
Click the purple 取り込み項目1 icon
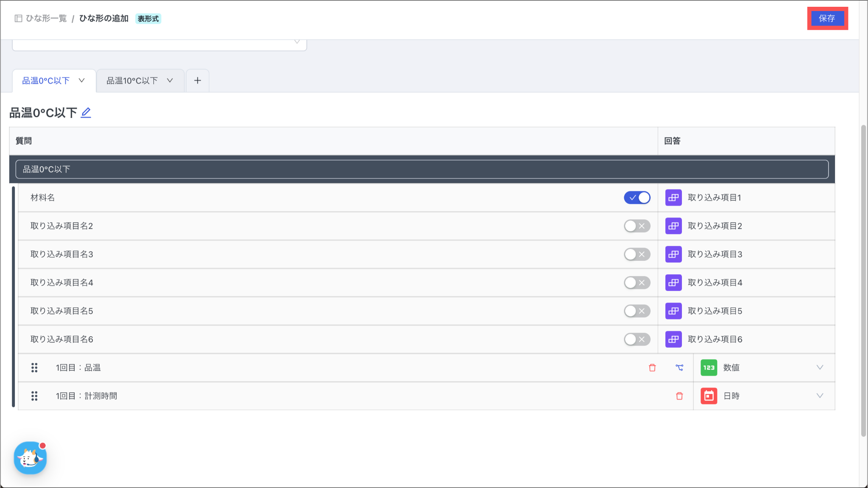click(673, 198)
